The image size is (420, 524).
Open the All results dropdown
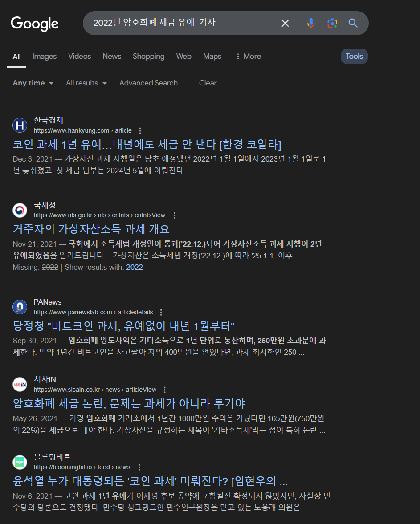pyautogui.click(x=86, y=83)
